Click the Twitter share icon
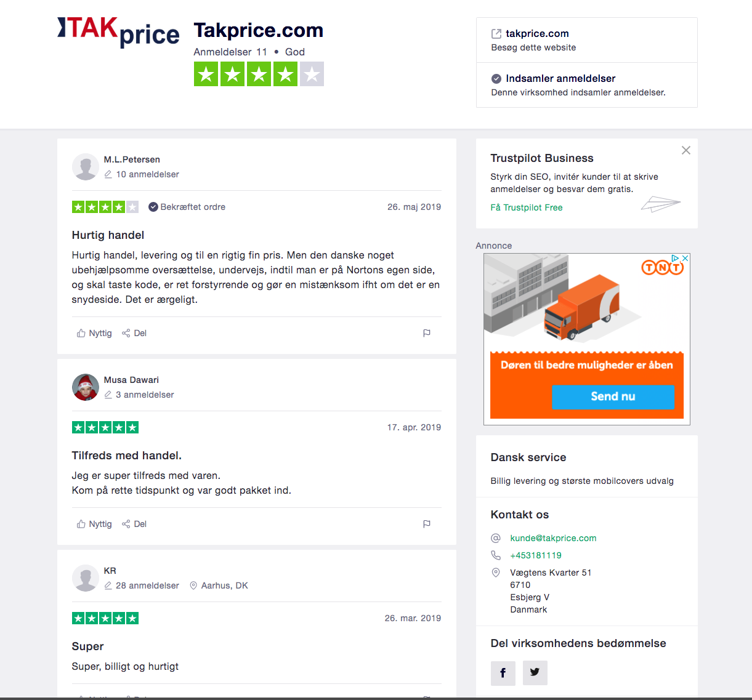 tap(535, 672)
